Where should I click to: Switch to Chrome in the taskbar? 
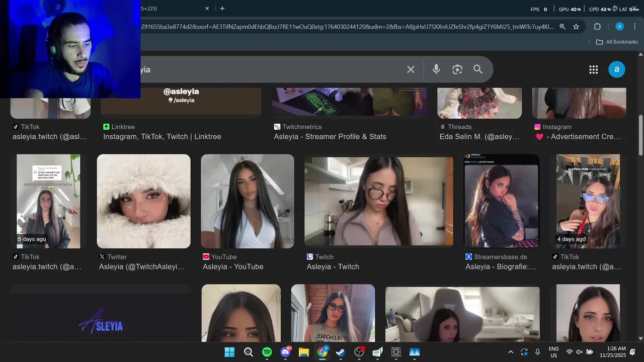click(323, 352)
